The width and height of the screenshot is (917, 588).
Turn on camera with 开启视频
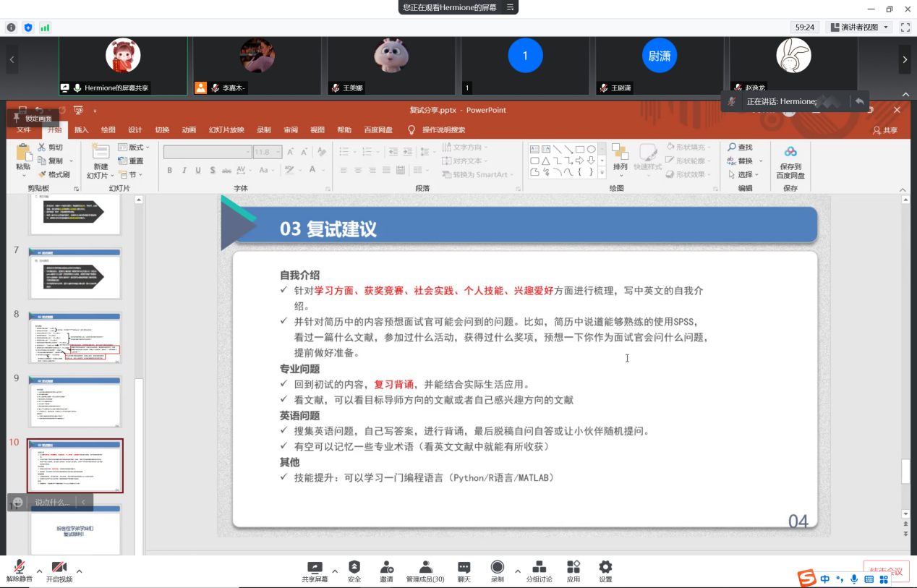click(x=59, y=568)
